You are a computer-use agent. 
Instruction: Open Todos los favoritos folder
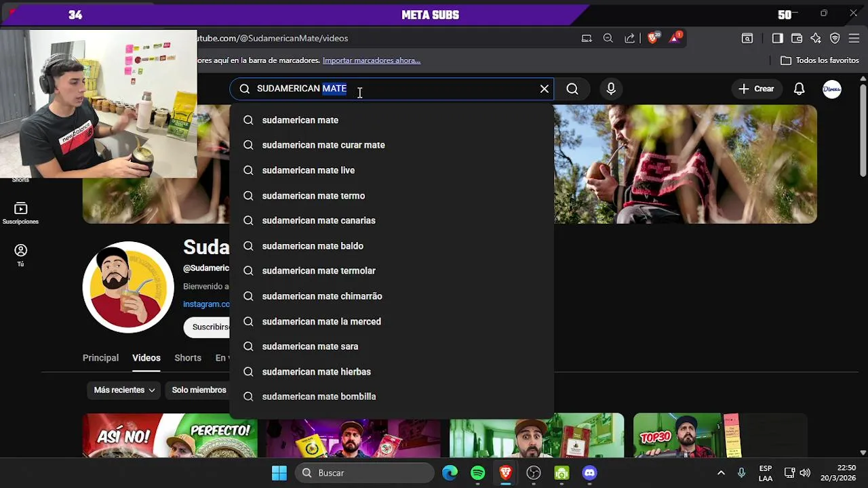820,60
